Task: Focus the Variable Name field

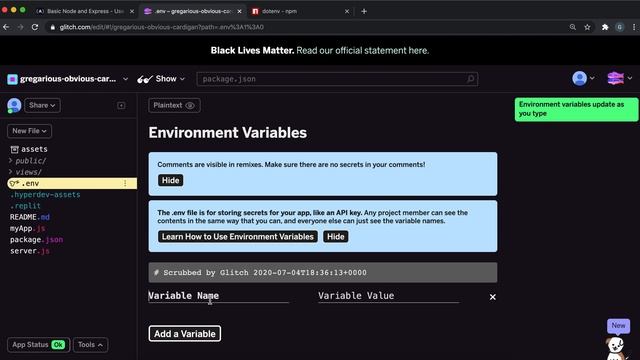Action: coord(218,296)
